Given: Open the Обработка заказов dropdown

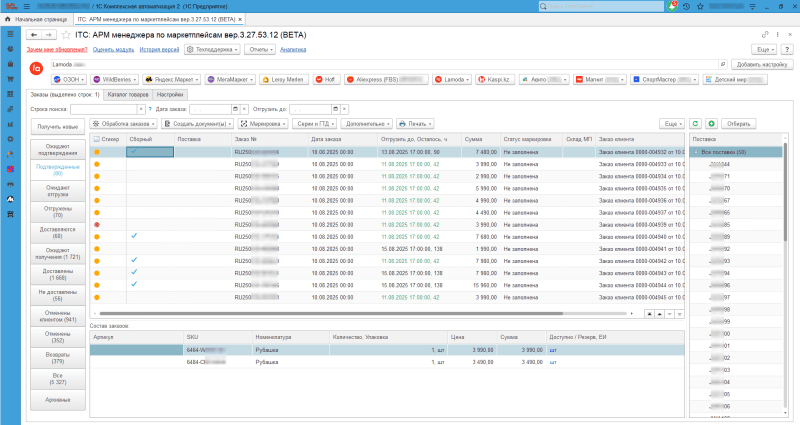Looking at the screenshot, I should point(122,123).
